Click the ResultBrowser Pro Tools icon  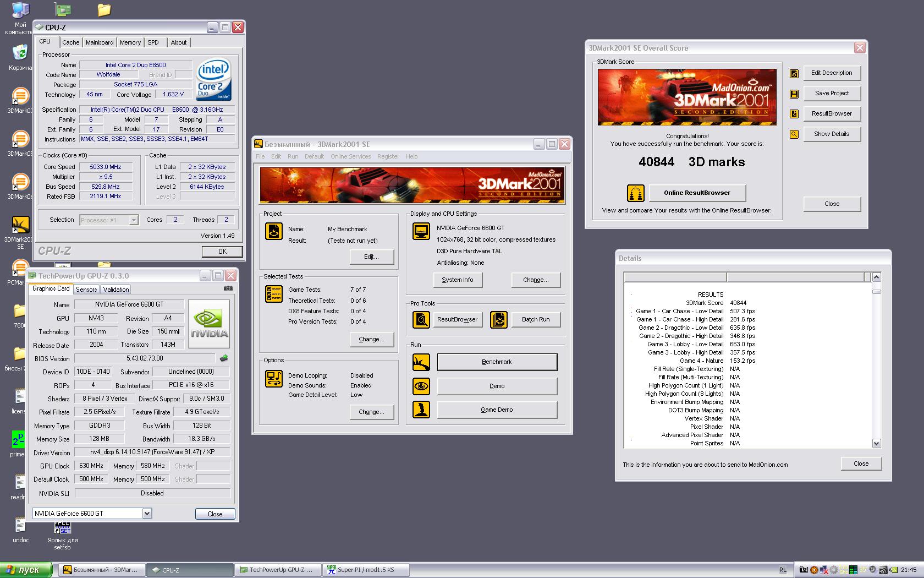click(421, 319)
